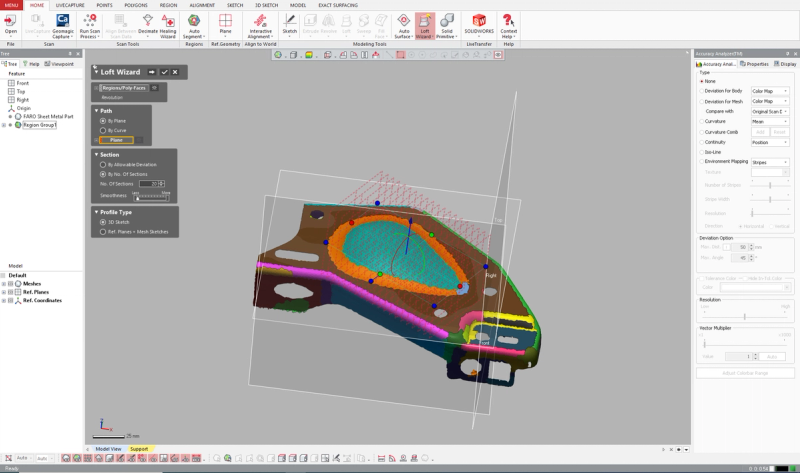Select Curvature analysis type
800x473 pixels.
pos(702,121)
